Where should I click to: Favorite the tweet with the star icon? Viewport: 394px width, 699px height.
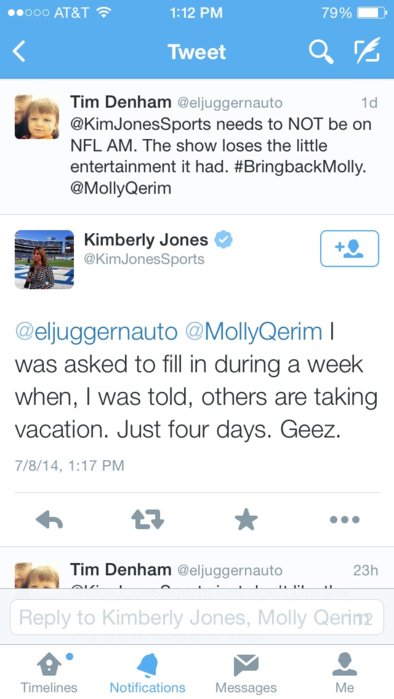tap(246, 520)
